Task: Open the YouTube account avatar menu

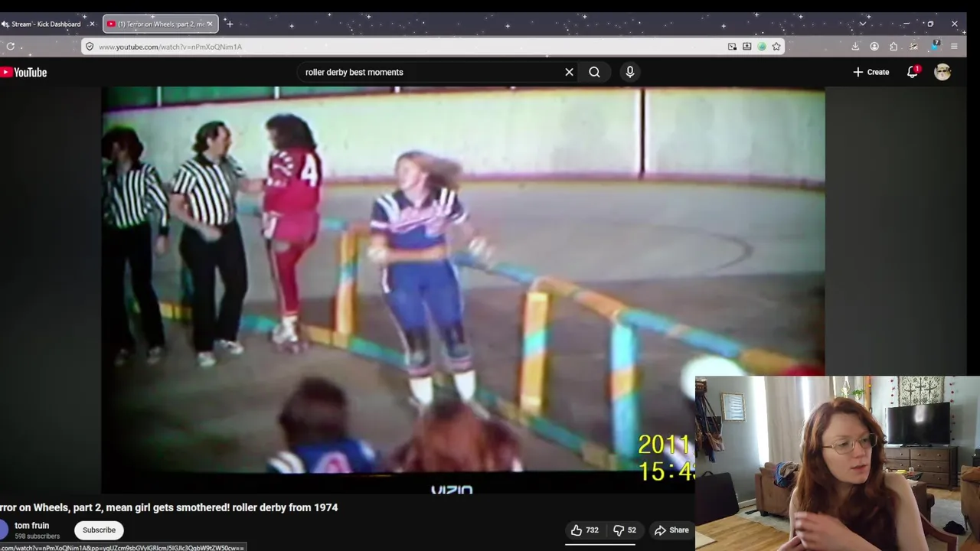Action: tap(942, 72)
